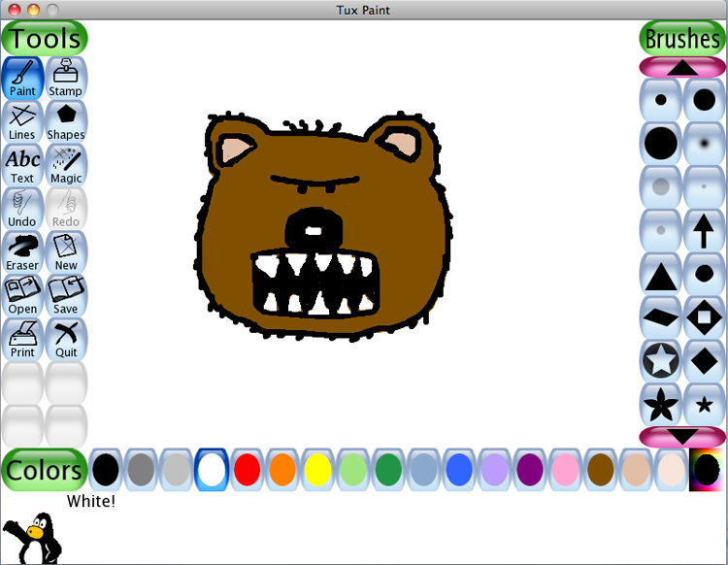Choose the Lines tool

tap(22, 121)
